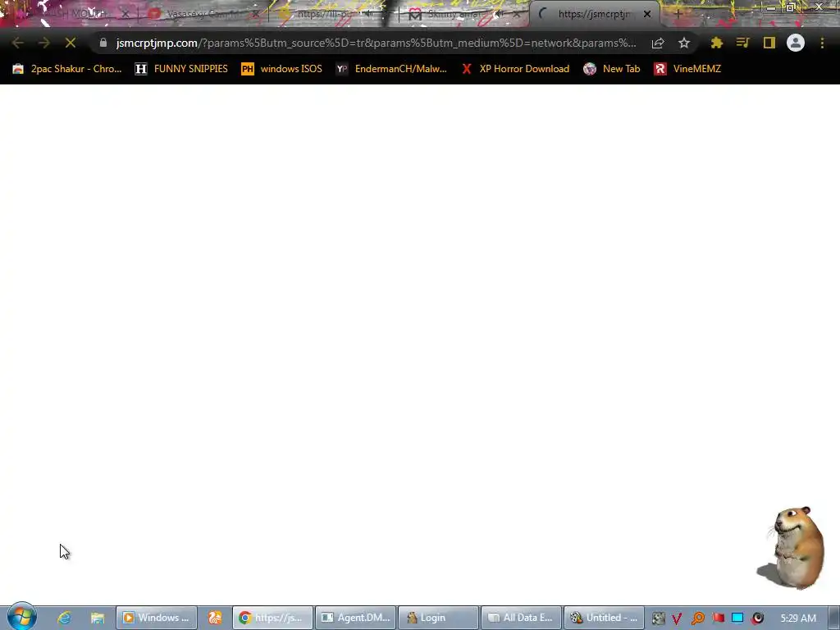Switch to the Untitled taskbar window
840x630 pixels.
(x=605, y=618)
